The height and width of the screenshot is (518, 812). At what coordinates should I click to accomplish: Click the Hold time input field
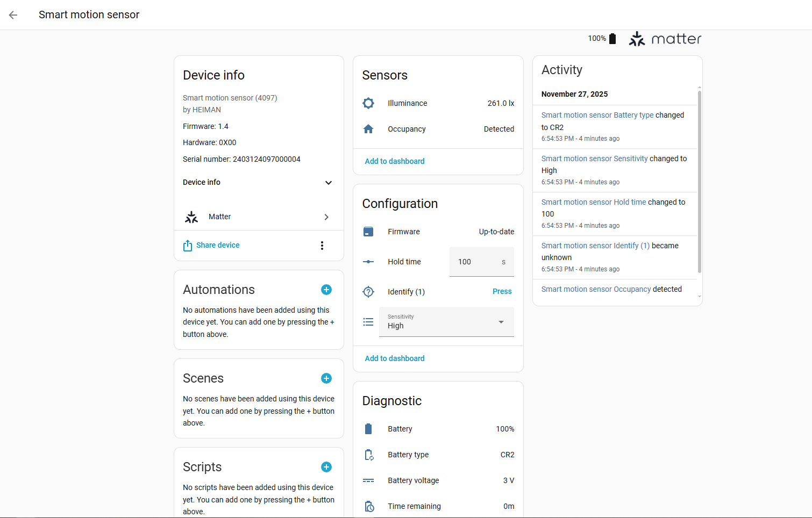[x=476, y=262]
